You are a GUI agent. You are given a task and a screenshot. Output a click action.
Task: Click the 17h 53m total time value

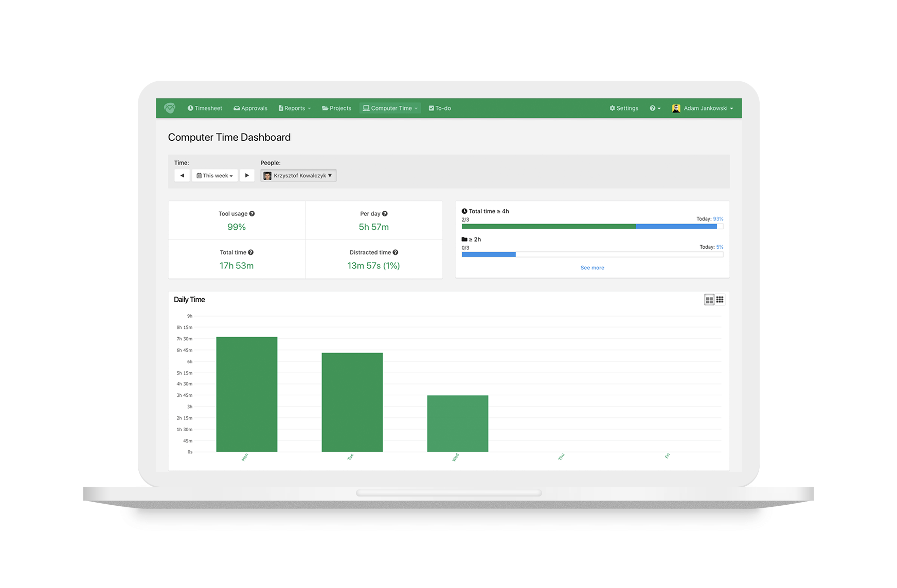click(x=237, y=266)
